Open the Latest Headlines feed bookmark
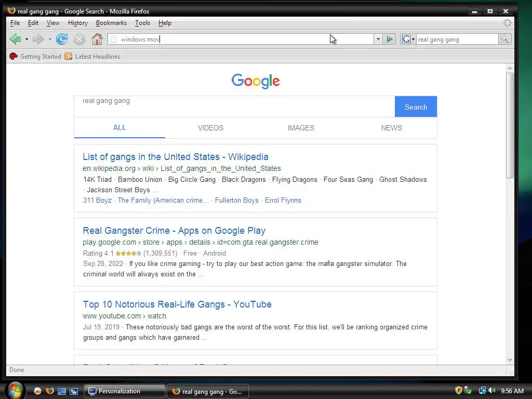Viewport: 532px width, 399px height. coord(92,56)
